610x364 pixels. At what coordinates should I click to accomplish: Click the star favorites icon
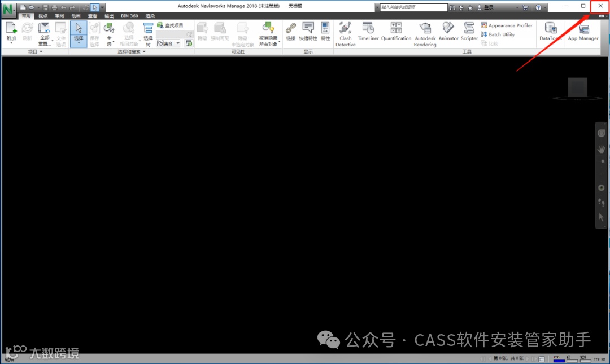point(470,7)
